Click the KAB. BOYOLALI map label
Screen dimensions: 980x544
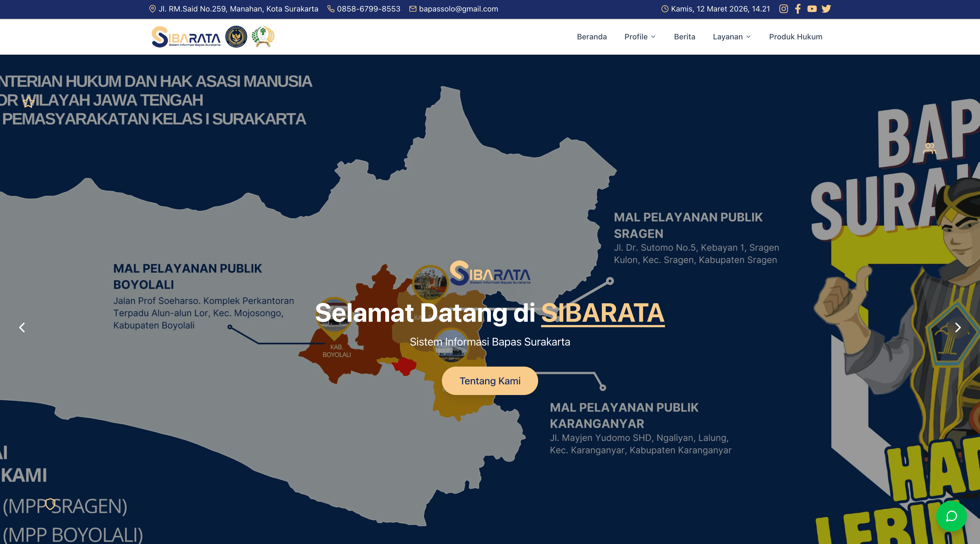click(337, 351)
